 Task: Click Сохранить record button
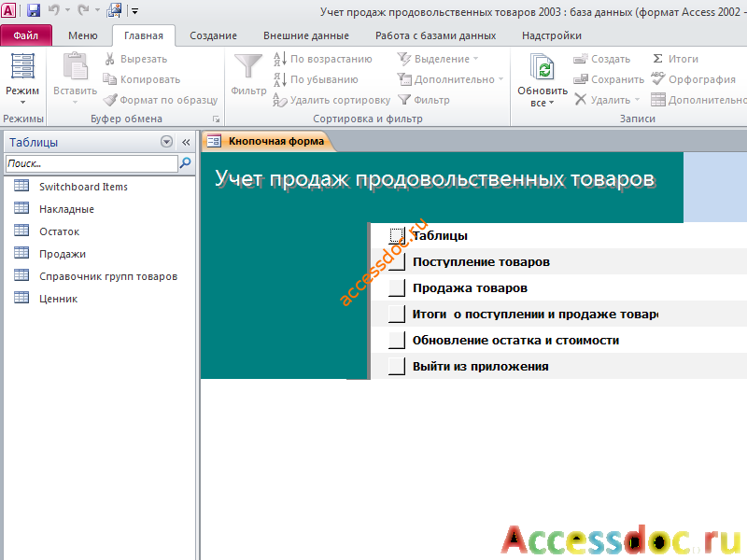pos(609,79)
